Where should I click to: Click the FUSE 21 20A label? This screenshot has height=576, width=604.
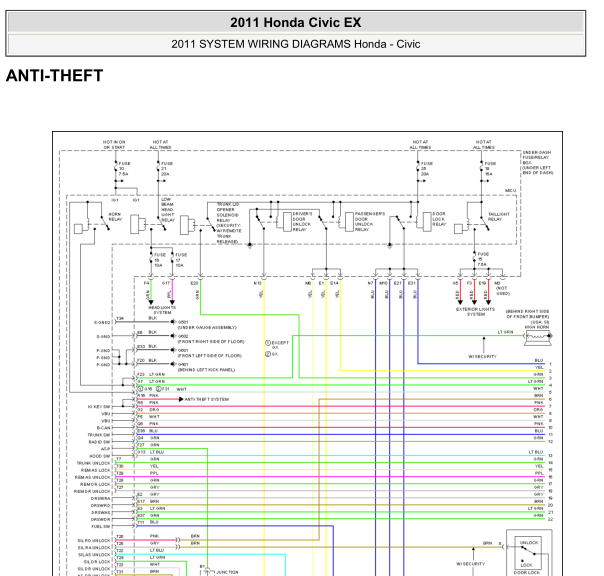[x=166, y=169]
